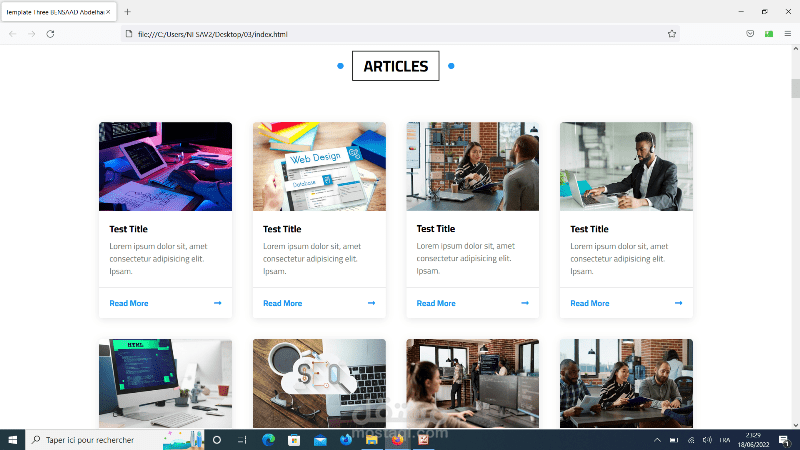The image size is (800, 450).
Task: Click Test Title of the neon coding card
Action: click(128, 229)
